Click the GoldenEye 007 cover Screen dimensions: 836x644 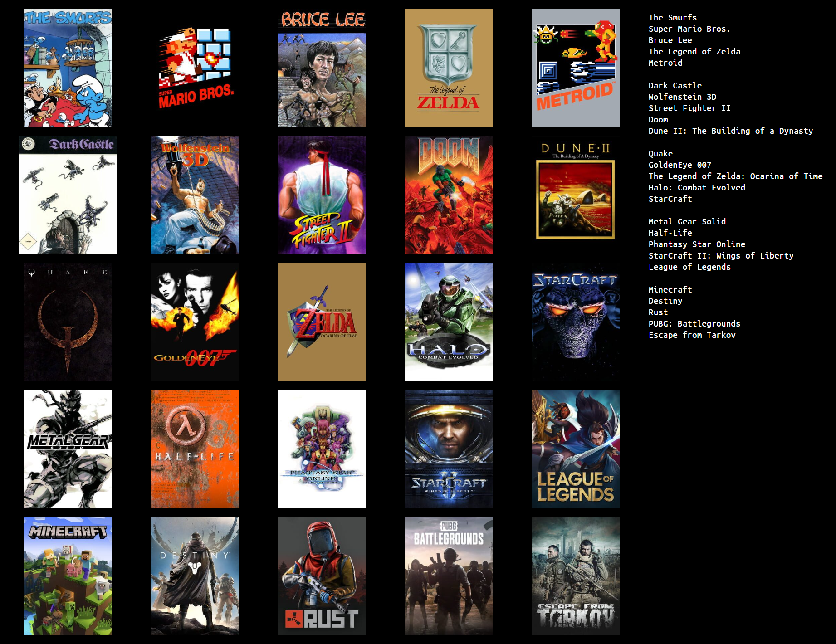tap(195, 322)
